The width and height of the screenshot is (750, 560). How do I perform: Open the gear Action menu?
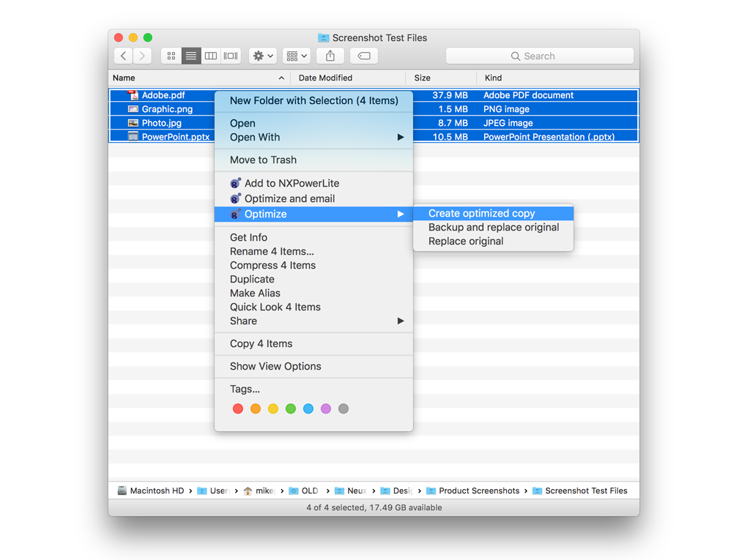(263, 56)
